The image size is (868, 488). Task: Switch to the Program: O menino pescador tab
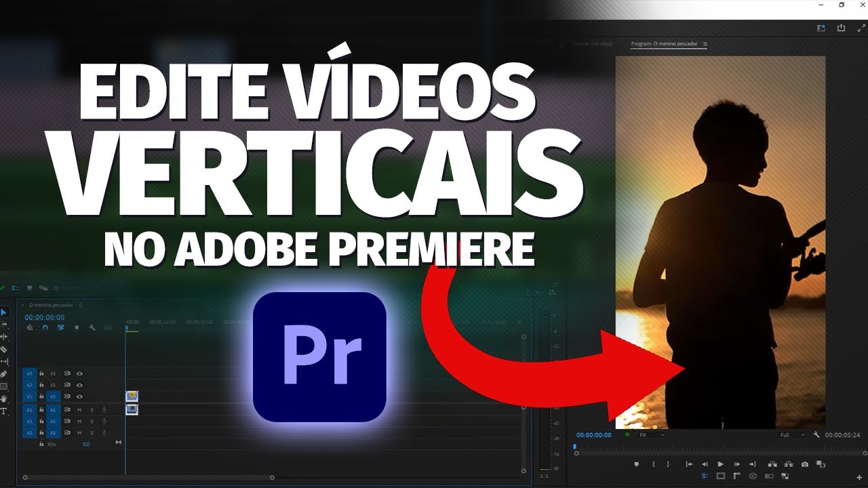point(664,44)
